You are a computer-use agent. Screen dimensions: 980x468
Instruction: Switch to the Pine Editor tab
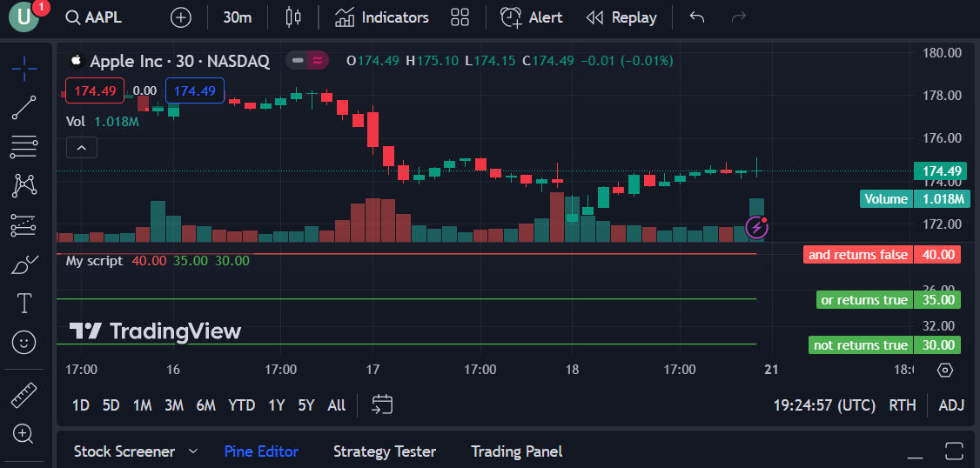pos(261,451)
